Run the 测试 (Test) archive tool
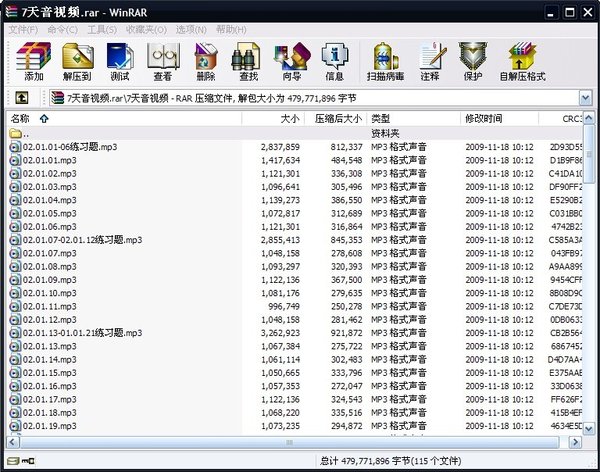 pos(120,61)
